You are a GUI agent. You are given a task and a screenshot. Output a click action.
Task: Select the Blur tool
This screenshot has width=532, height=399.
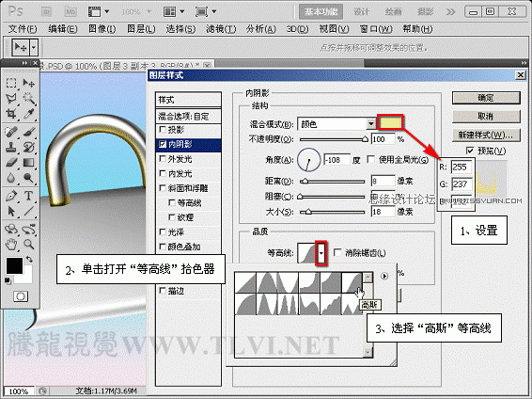point(11,178)
